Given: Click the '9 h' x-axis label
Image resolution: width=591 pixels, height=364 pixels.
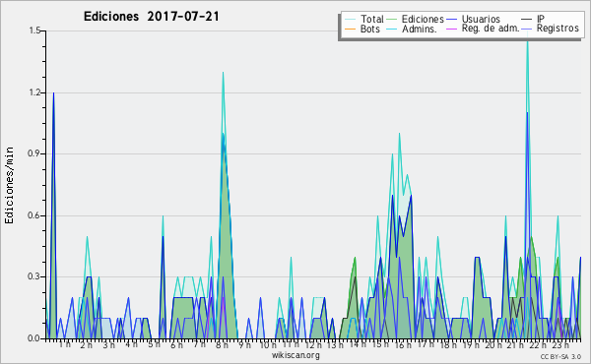Looking at the screenshot, I should [244, 344].
